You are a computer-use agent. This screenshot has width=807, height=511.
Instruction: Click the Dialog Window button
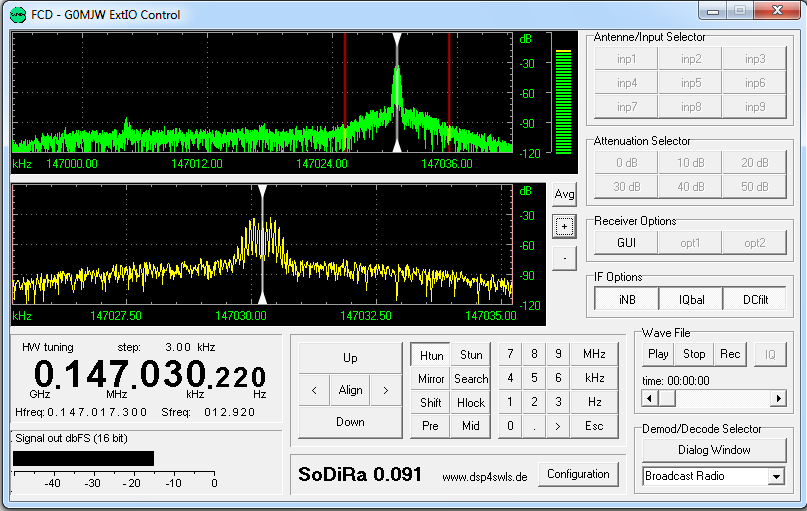(714, 450)
